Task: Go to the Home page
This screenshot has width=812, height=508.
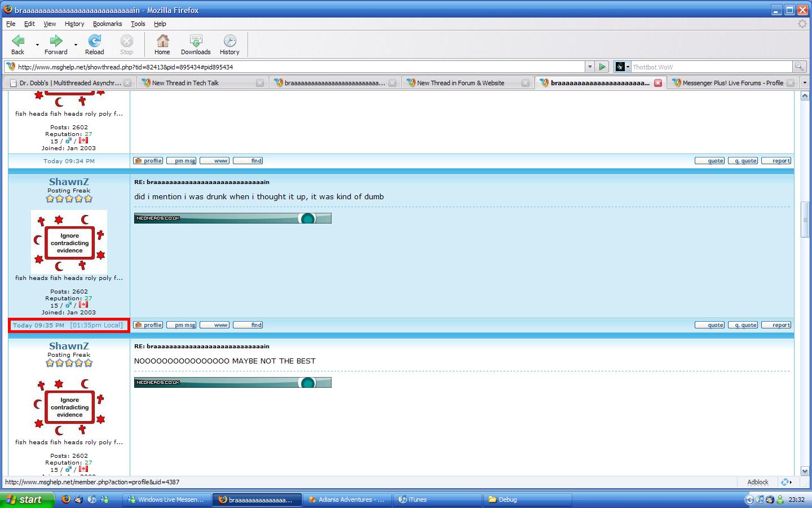Action: pyautogui.click(x=162, y=44)
